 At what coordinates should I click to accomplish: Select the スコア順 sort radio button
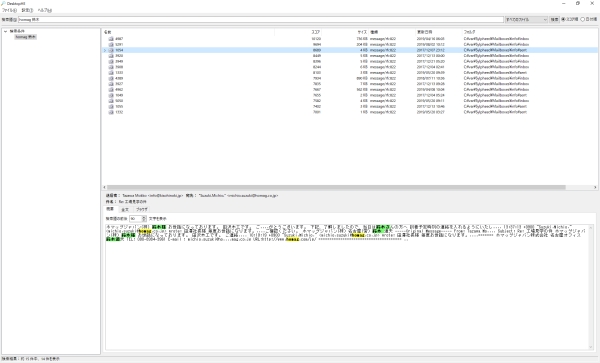[x=563, y=20]
